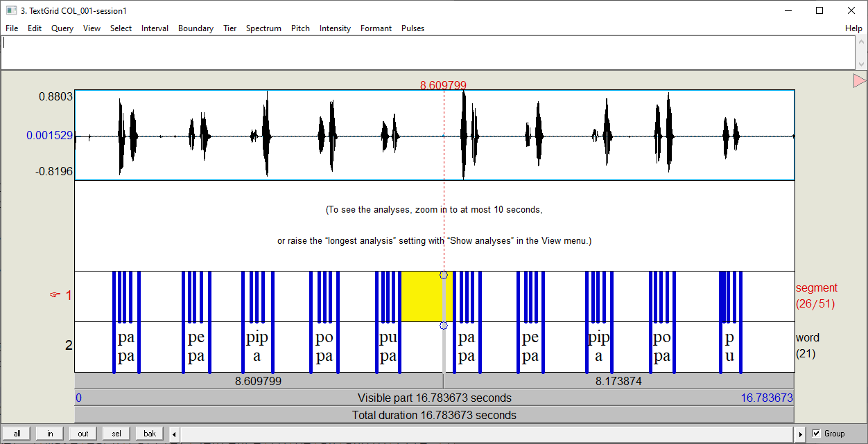Image resolution: width=868 pixels, height=444 pixels.
Task: Open the Formant menu
Action: (x=376, y=28)
